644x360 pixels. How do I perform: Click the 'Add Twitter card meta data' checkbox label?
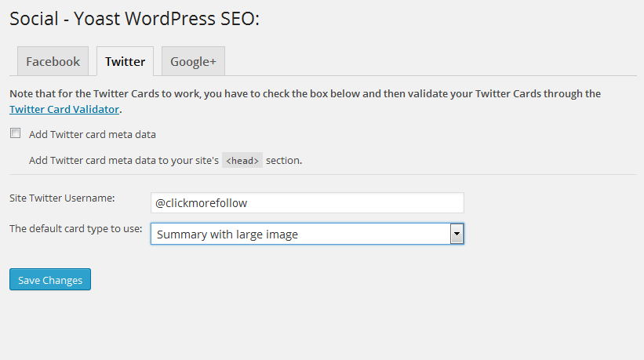(x=97, y=134)
